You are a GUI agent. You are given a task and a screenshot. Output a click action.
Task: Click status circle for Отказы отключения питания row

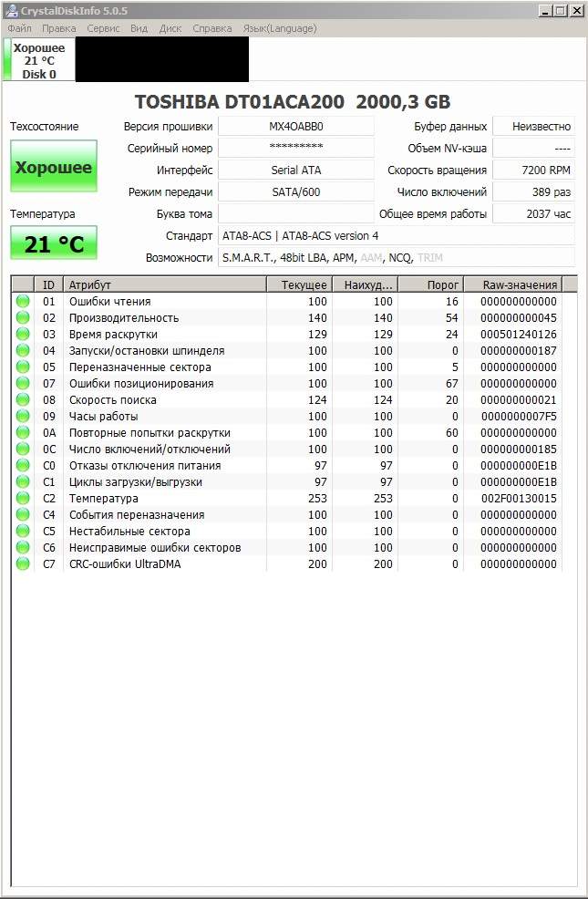coord(23,466)
